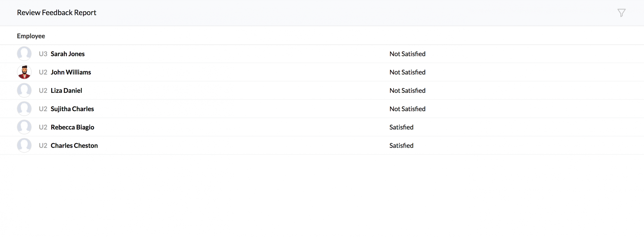
Task: Click John Williams's profile photo
Action: (x=24, y=72)
